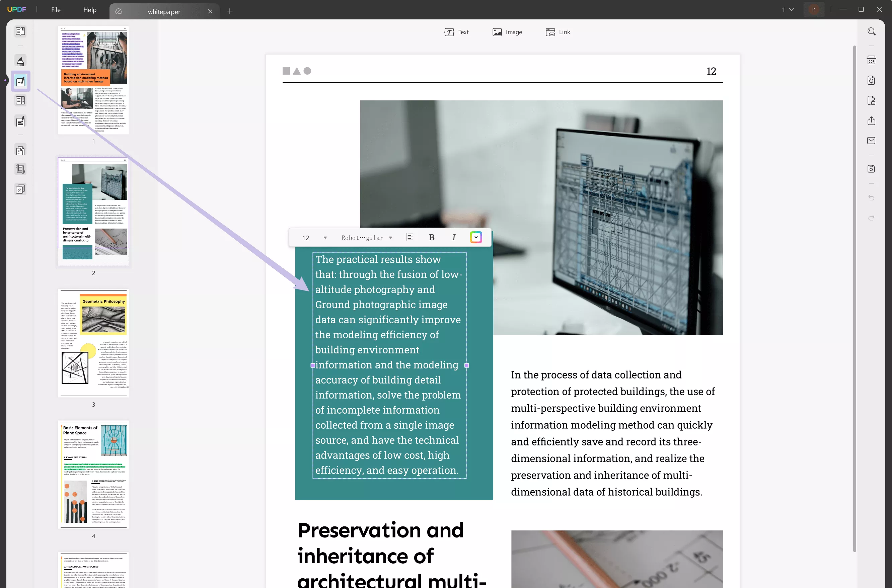Add a Link with Link tool

tap(558, 32)
